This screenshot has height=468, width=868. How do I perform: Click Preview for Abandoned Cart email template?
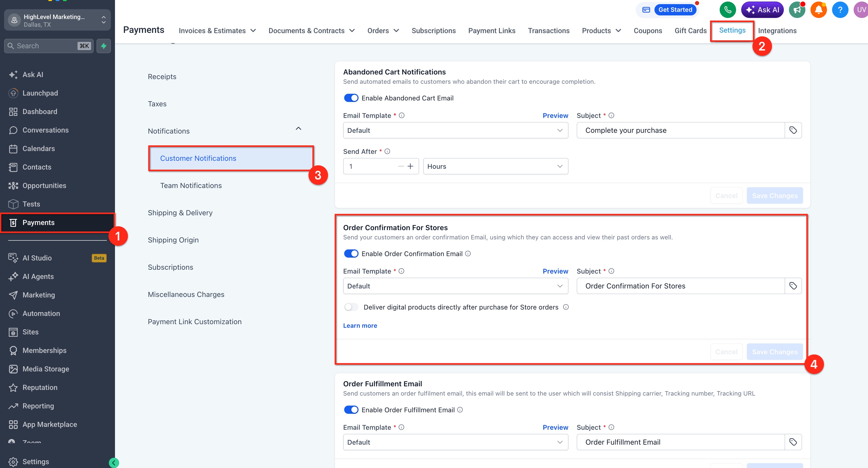pos(555,116)
